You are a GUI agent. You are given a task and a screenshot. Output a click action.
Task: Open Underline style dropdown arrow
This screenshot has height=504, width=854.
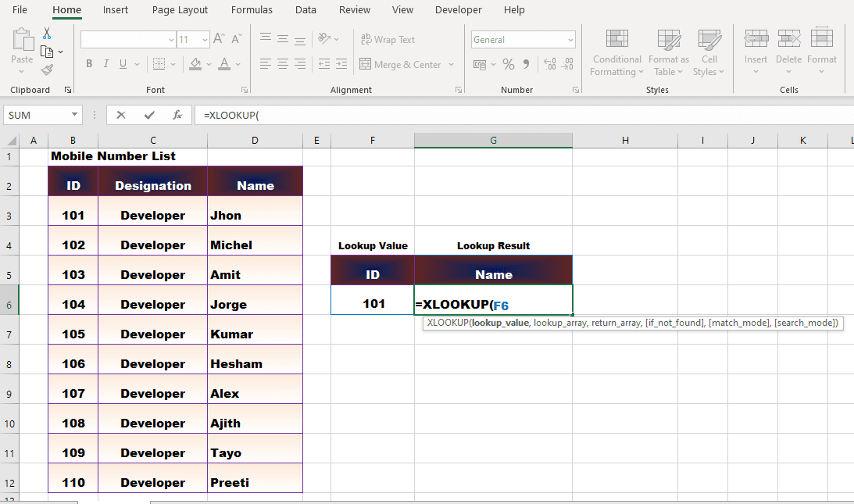137,64
